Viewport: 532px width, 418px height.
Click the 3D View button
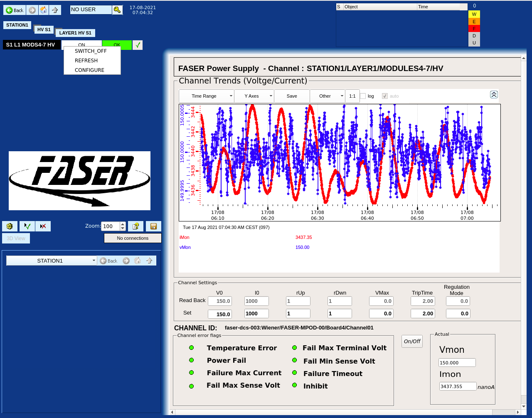[x=16, y=239]
